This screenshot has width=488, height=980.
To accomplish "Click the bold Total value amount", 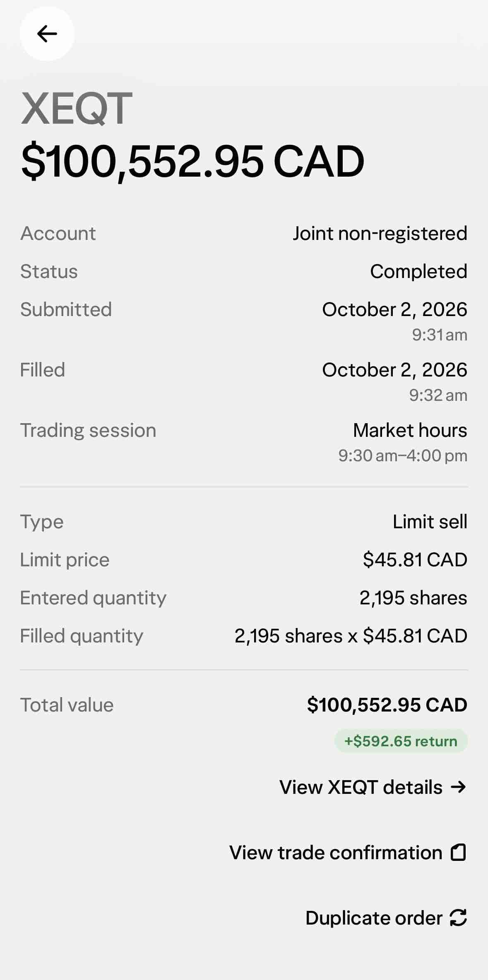I will pyautogui.click(x=387, y=705).
